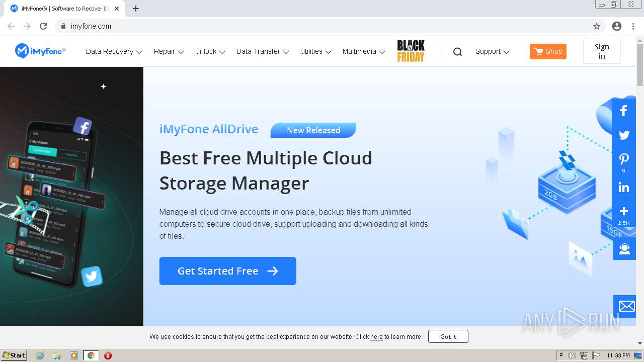Click the phone video editor banner
This screenshot has height=362, width=644.
coord(71,196)
